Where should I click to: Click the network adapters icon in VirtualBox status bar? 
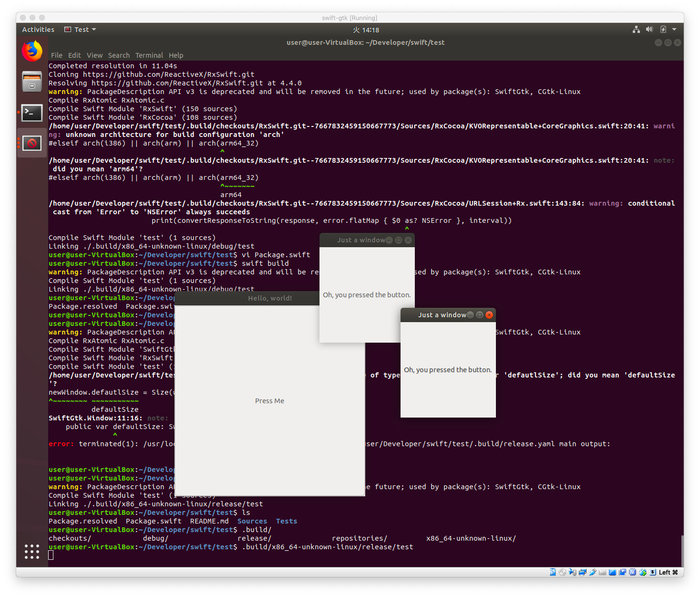583,572
